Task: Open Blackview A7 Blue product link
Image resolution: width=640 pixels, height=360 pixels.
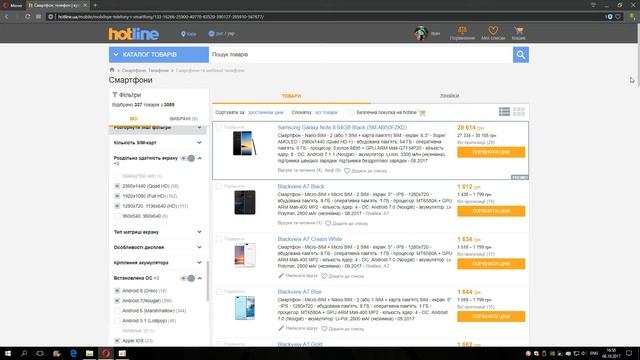Action: 300,292
